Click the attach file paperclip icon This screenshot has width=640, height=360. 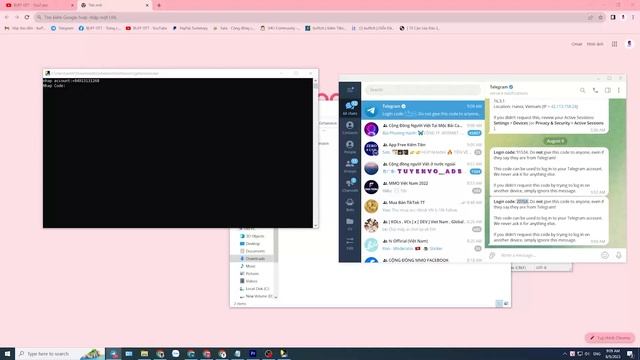[x=492, y=255]
